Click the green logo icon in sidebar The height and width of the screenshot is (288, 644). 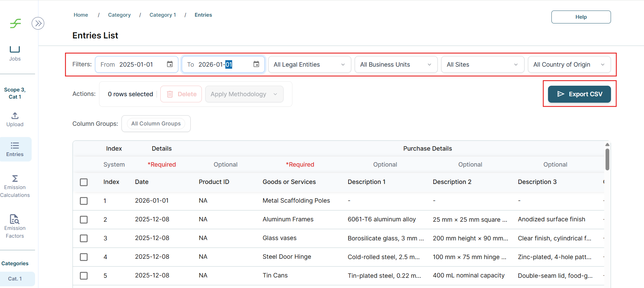point(15,23)
